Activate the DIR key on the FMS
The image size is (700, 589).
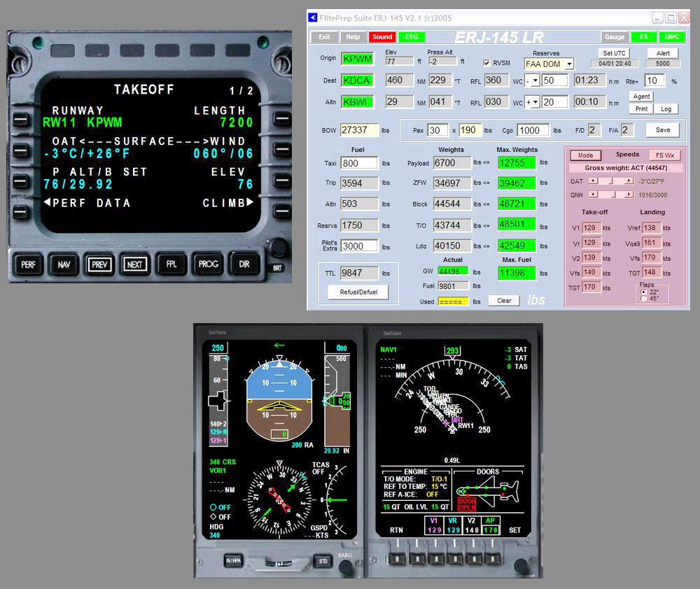244,264
